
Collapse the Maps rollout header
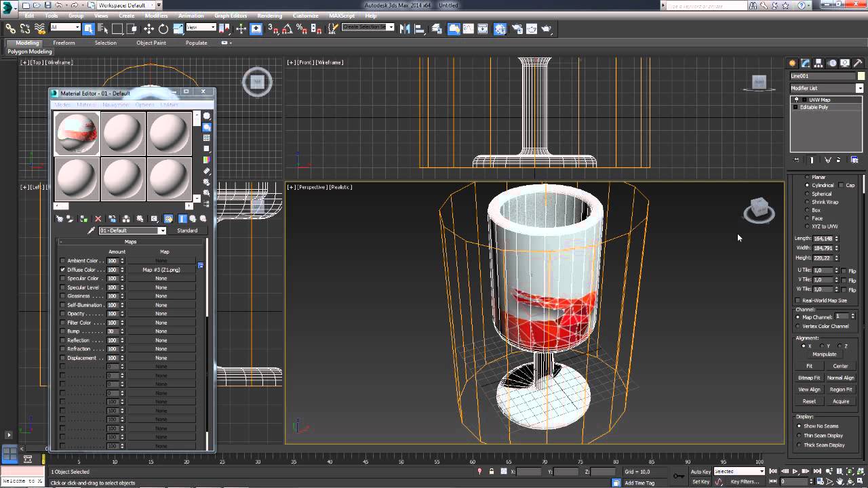point(131,241)
